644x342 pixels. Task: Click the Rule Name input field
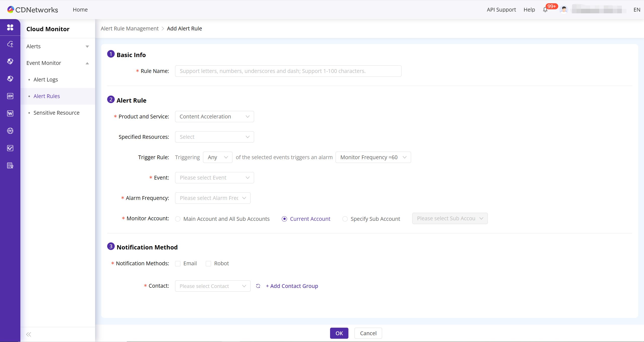(288, 71)
